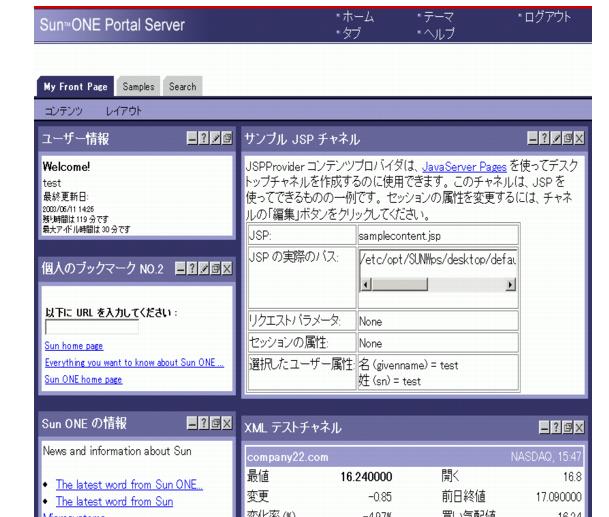Remove the Sun ONE の情報 channel

[227, 423]
